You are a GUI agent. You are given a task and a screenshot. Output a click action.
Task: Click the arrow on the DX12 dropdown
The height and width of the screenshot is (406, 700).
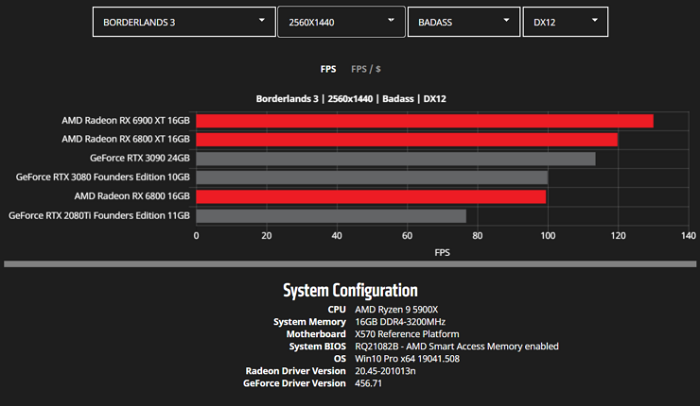coord(596,20)
